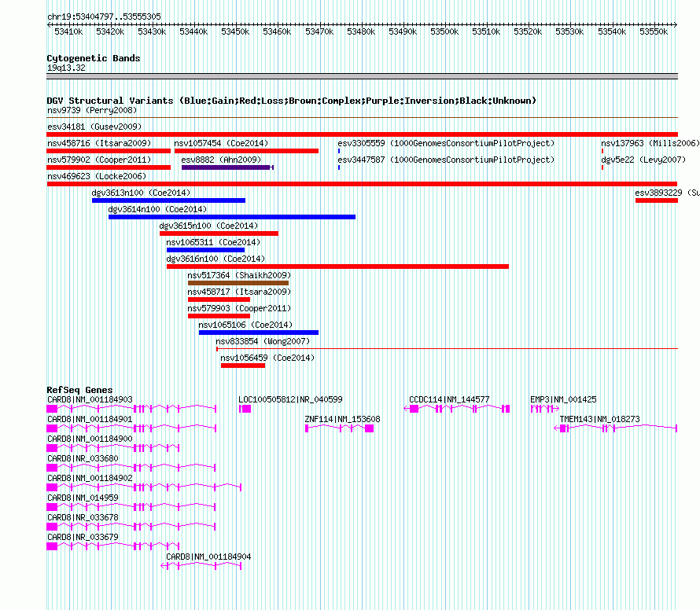Click CCDC114|NM_144577 gene label

pos(449,399)
